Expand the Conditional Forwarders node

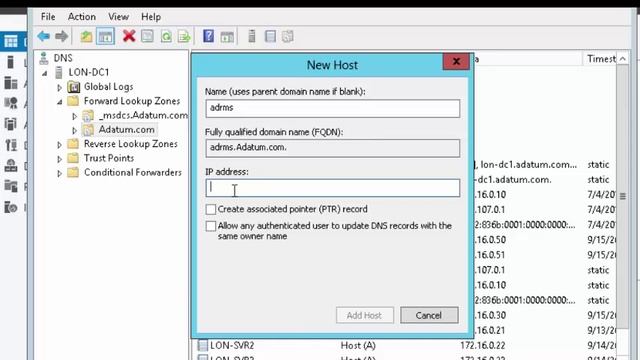(60, 173)
